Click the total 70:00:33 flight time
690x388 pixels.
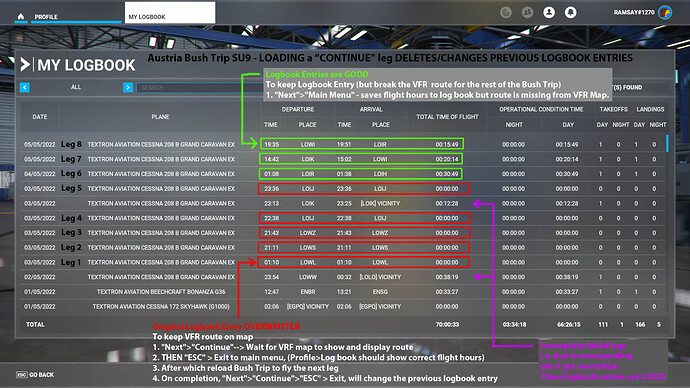pos(447,325)
